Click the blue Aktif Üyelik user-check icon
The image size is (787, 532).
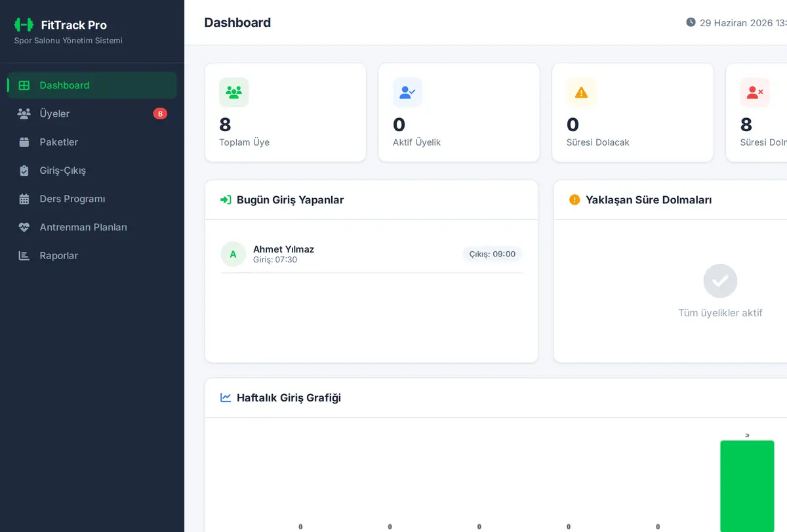coord(408,92)
